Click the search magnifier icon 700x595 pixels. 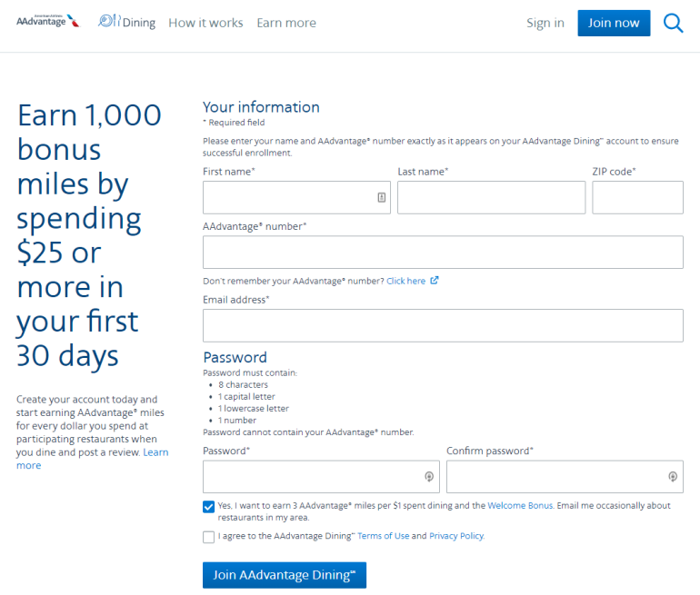pos(673,23)
